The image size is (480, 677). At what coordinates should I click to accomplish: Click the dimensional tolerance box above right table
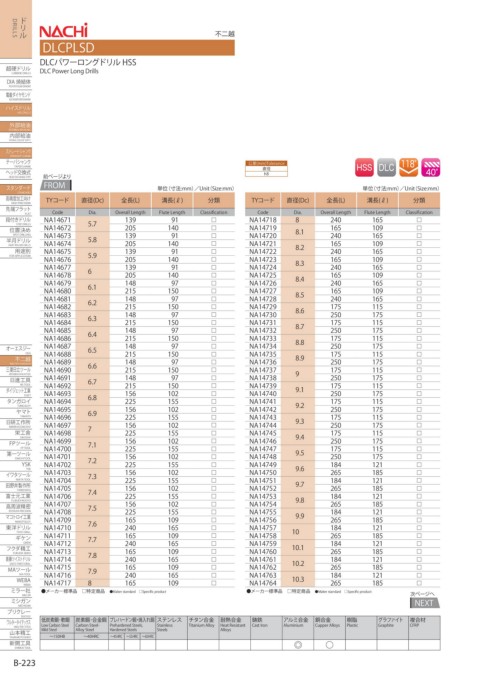click(266, 168)
